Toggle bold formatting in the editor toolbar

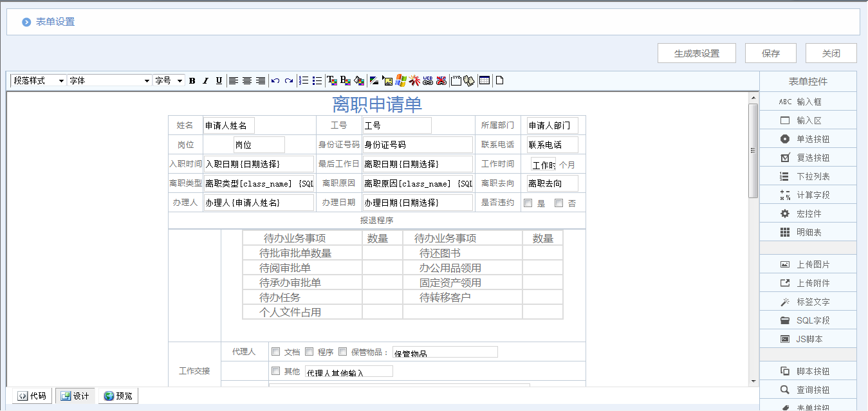[x=192, y=80]
